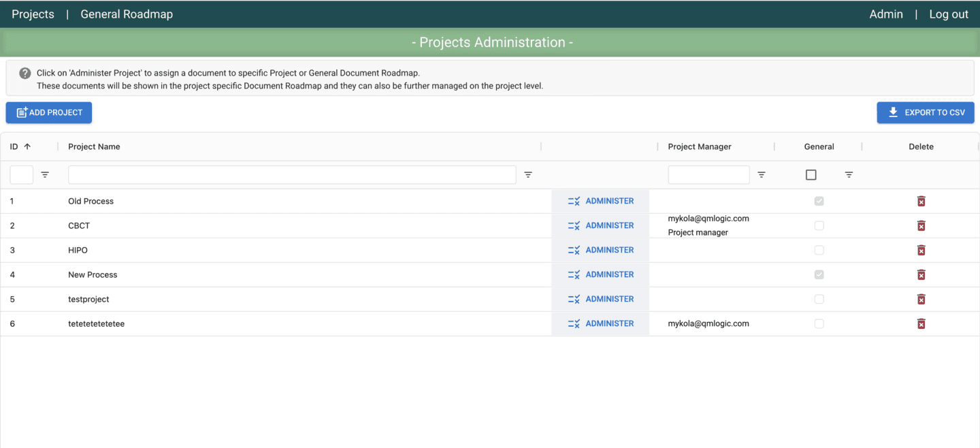Click the help question mark icon

click(x=24, y=73)
